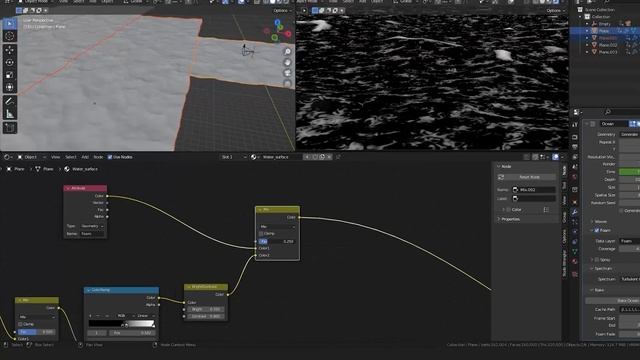Select the Select Box tool in 3D viewport
Viewport: 640px width, 360px height.
(x=10, y=24)
